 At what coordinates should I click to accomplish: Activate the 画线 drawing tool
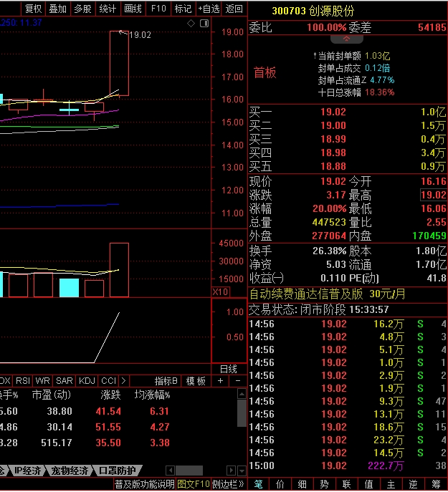click(x=133, y=9)
